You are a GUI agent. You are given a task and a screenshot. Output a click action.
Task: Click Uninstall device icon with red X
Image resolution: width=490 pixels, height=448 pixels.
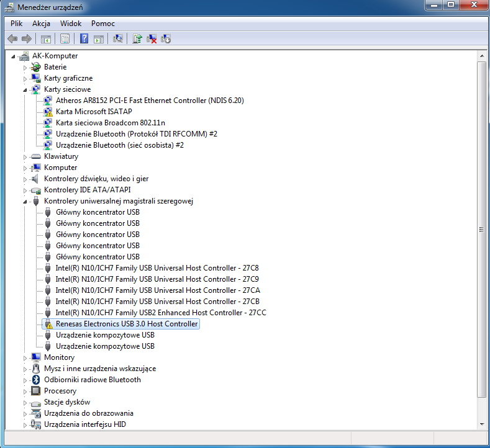pyautogui.click(x=152, y=38)
